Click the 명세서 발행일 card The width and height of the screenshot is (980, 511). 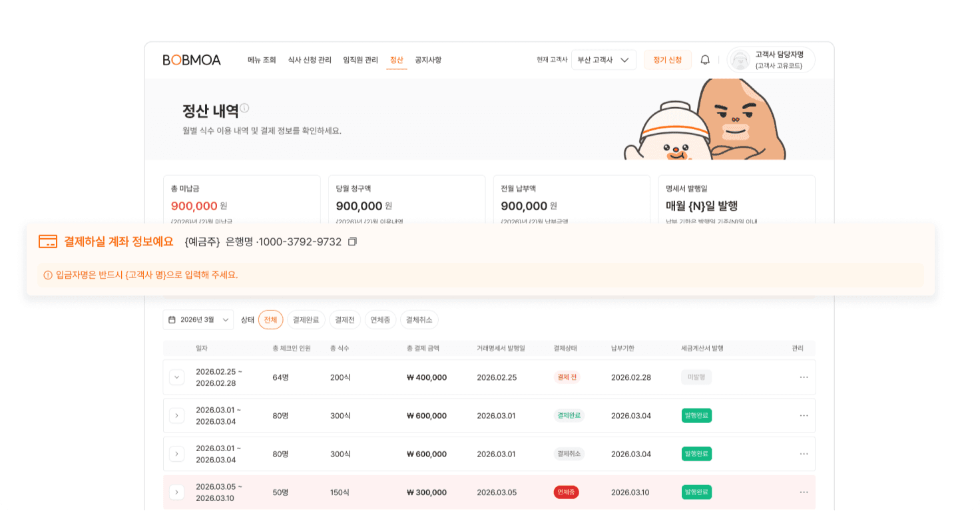coord(737,199)
